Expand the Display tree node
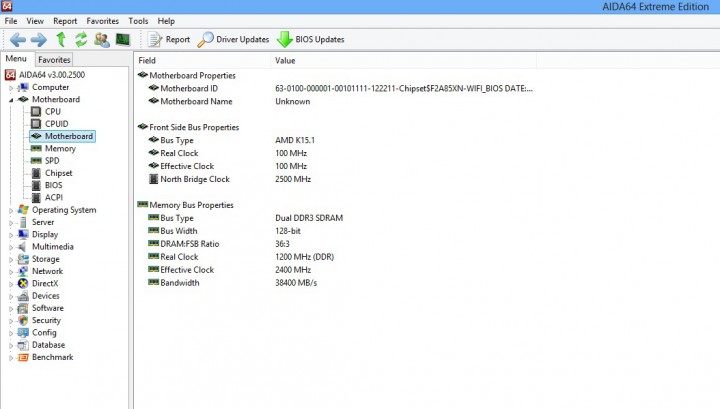The width and height of the screenshot is (720, 409). [x=11, y=235]
